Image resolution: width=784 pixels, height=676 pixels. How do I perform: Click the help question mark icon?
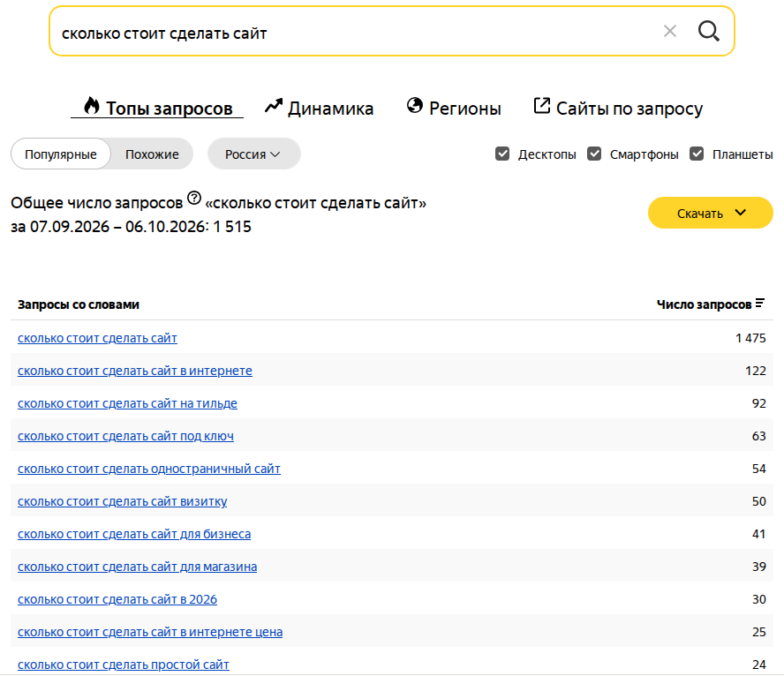click(194, 198)
